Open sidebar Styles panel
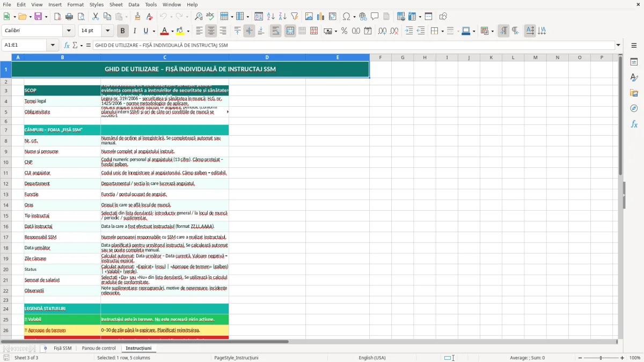644x362 pixels. pyautogui.click(x=634, y=78)
